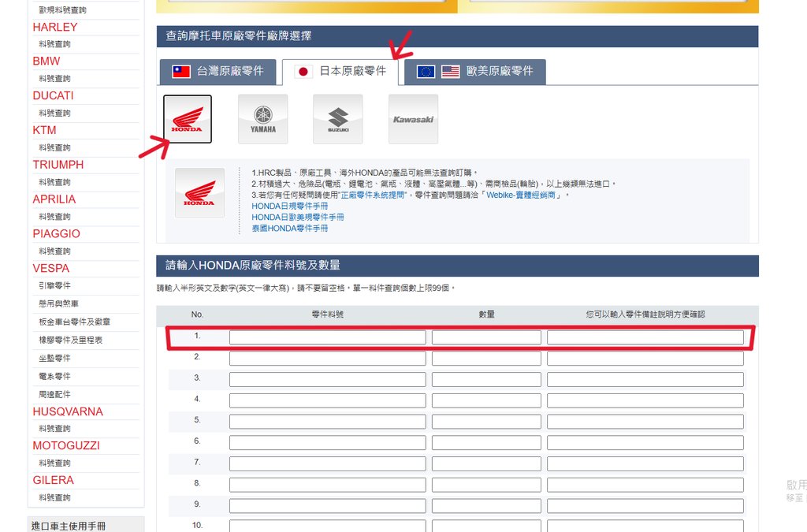This screenshot has width=807, height=532.
Task: Open GILERA in the sidebar
Action: (53, 480)
